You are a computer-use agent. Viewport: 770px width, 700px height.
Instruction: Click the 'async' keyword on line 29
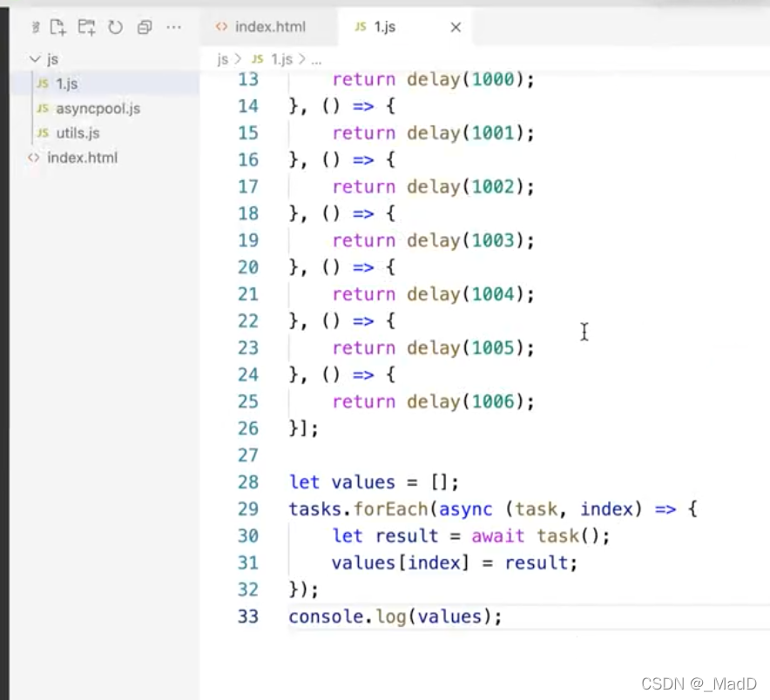[x=465, y=509]
